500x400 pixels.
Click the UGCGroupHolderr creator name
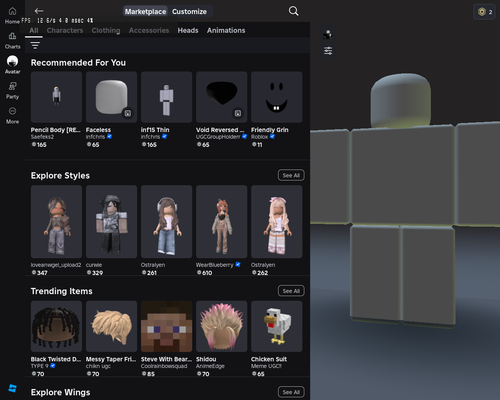tap(218, 137)
